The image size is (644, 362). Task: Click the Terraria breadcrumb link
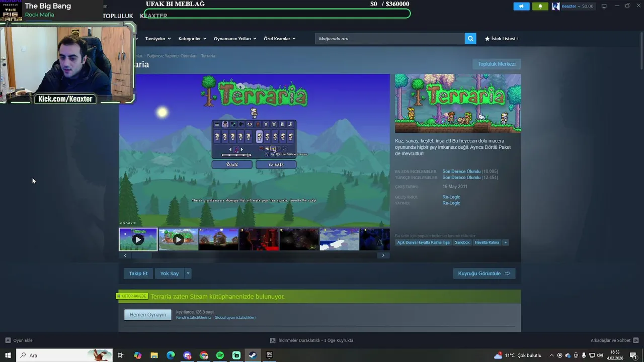(208, 56)
